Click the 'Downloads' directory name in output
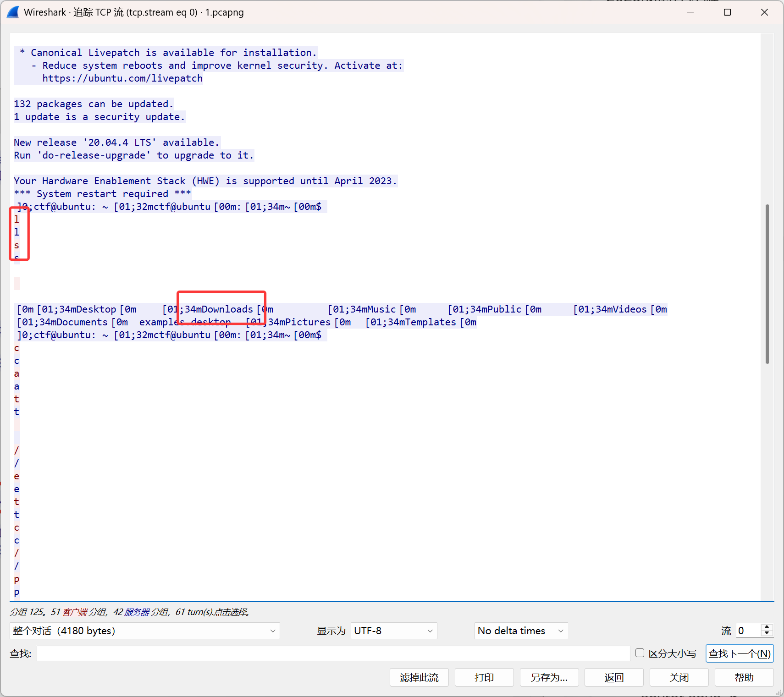Viewport: 784px width, 697px height. coord(227,309)
